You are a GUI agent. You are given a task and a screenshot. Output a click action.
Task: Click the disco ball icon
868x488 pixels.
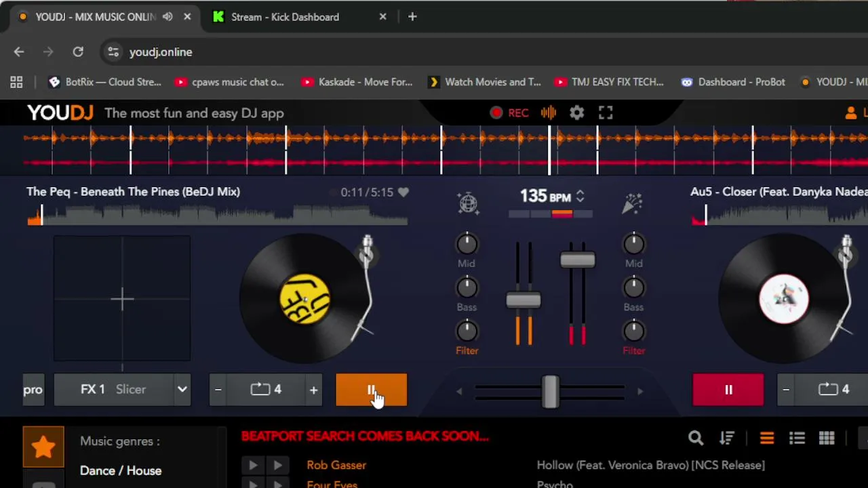point(468,203)
